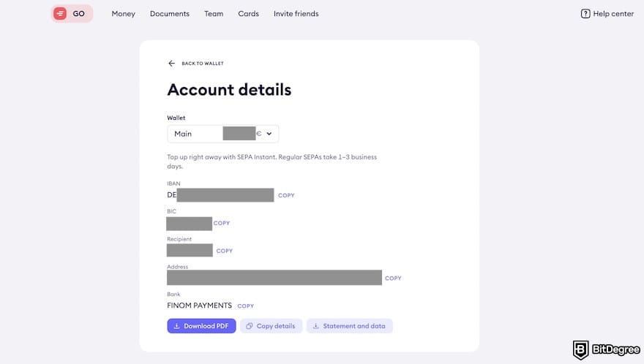The image size is (644, 364).
Task: Click the Help center question mark icon
Action: pos(585,14)
